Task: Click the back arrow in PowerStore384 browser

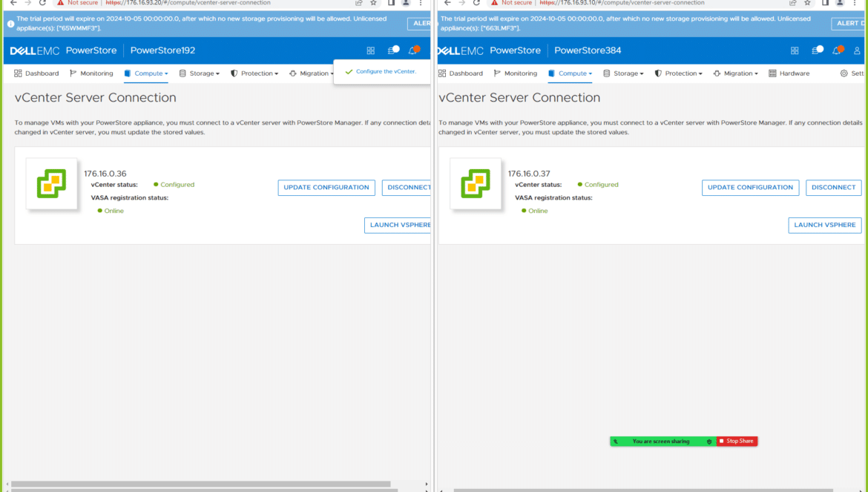Action: [x=448, y=3]
